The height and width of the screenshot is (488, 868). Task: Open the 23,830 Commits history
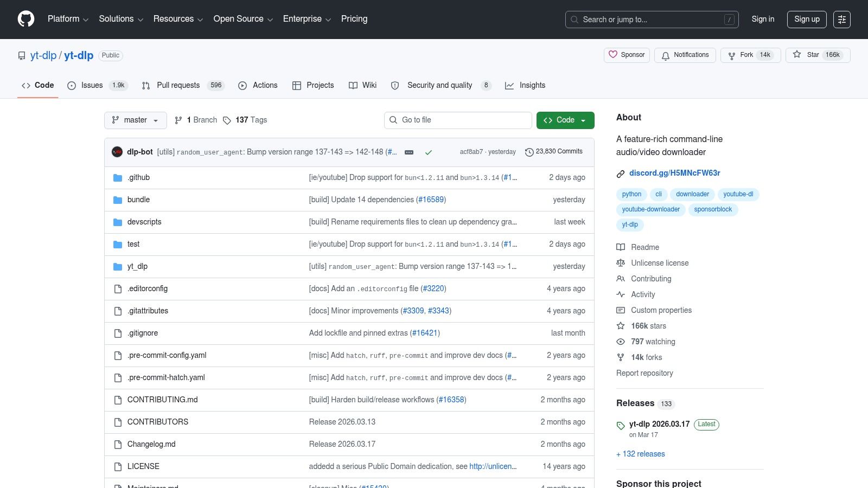(x=554, y=152)
